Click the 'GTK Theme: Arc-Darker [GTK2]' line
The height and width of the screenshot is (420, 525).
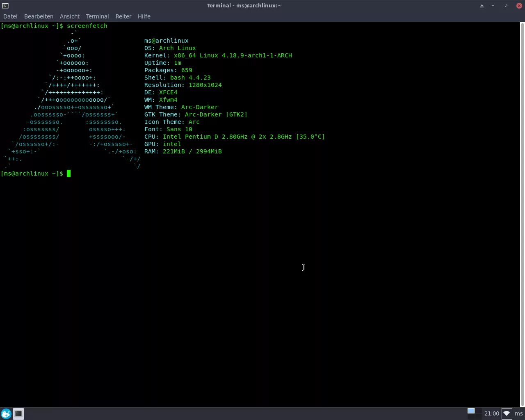click(196, 114)
